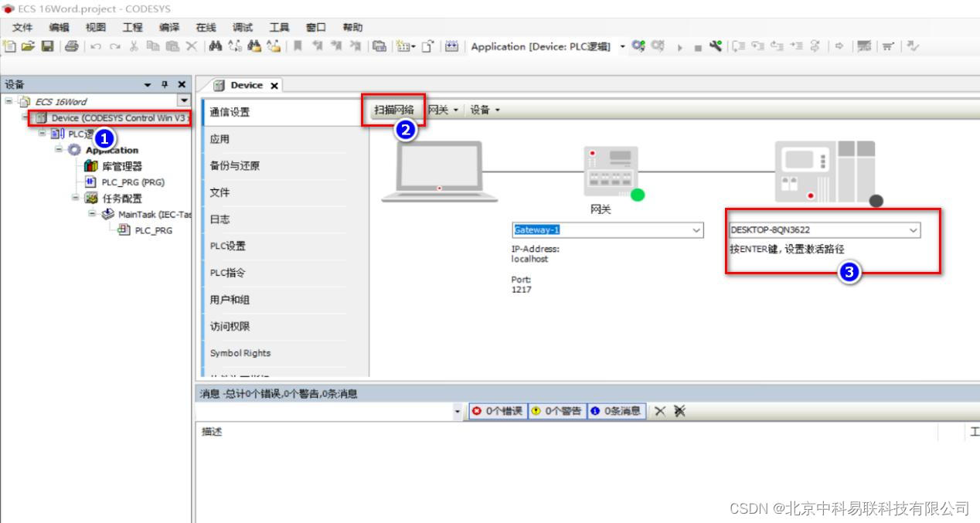Open the 编译 menu

click(x=169, y=27)
